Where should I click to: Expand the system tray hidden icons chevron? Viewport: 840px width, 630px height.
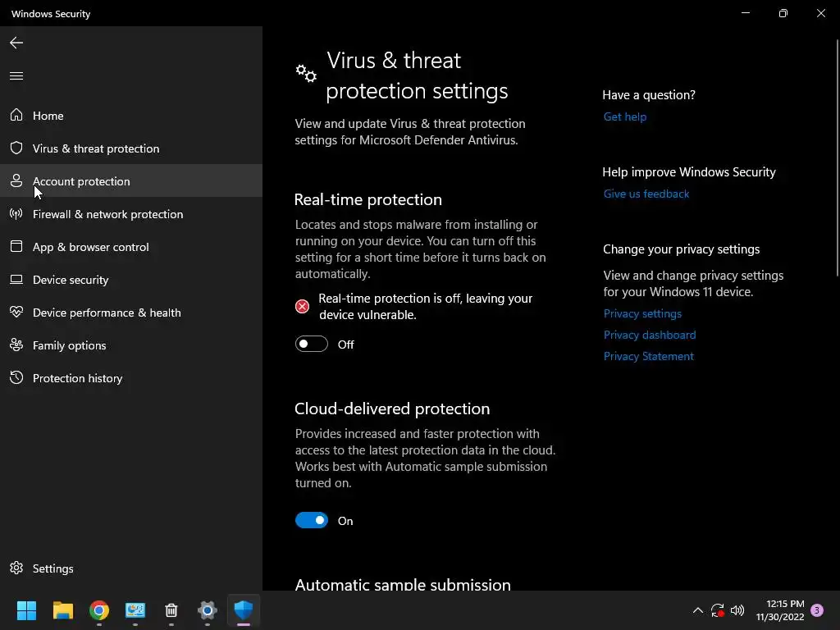[698, 610]
